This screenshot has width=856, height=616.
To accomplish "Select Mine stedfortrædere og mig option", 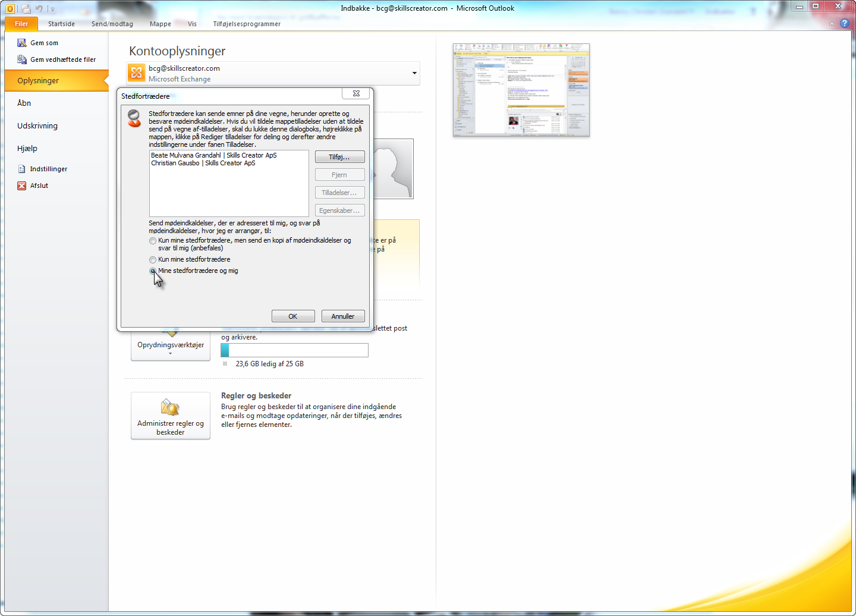I will [153, 271].
